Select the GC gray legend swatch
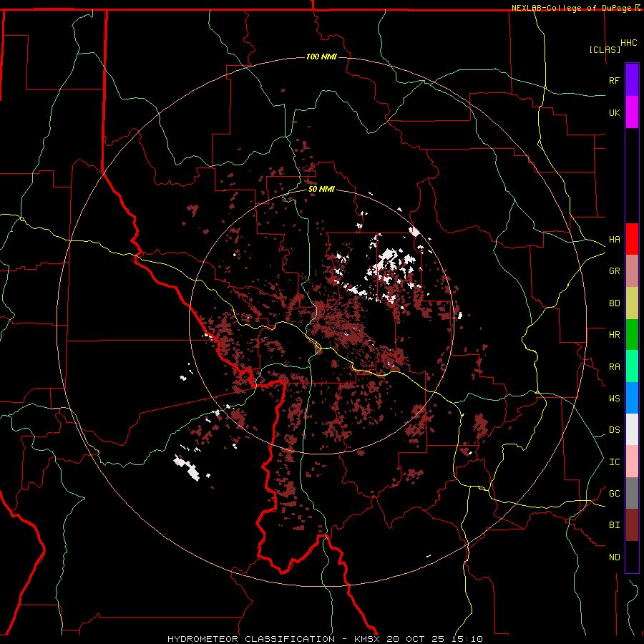 (632, 493)
